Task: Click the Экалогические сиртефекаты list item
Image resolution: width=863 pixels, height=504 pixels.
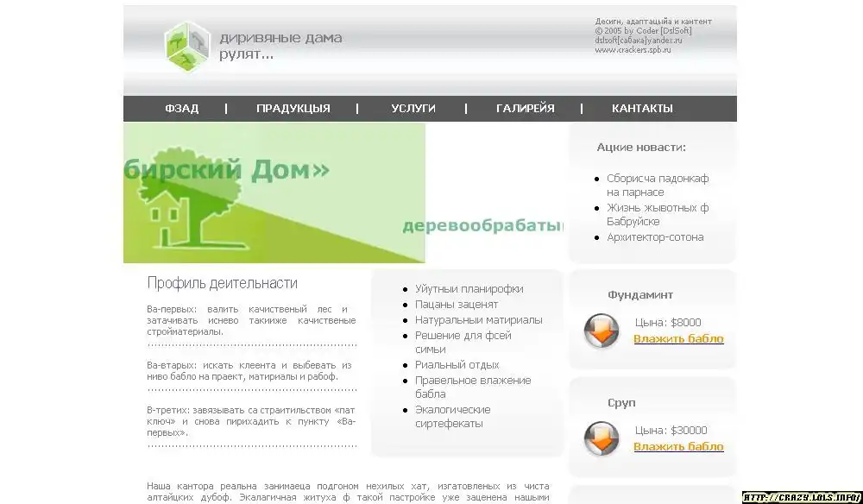Action: pyautogui.click(x=452, y=416)
